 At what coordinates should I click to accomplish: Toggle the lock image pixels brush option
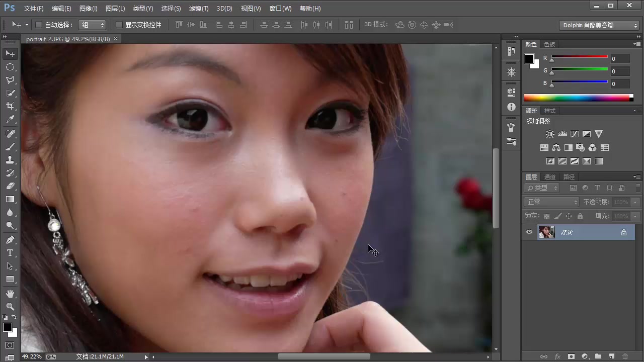[557, 216]
